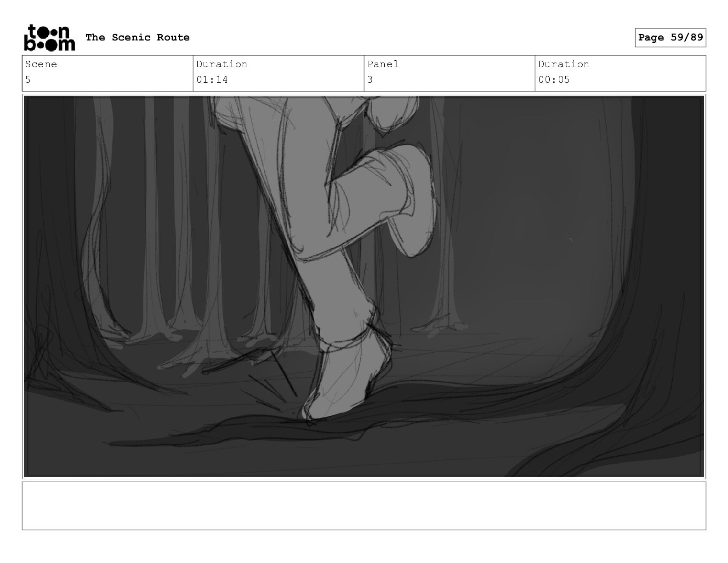728x563 pixels.
Task: Click the 'Page 59/89' indicator box
Action: point(670,38)
